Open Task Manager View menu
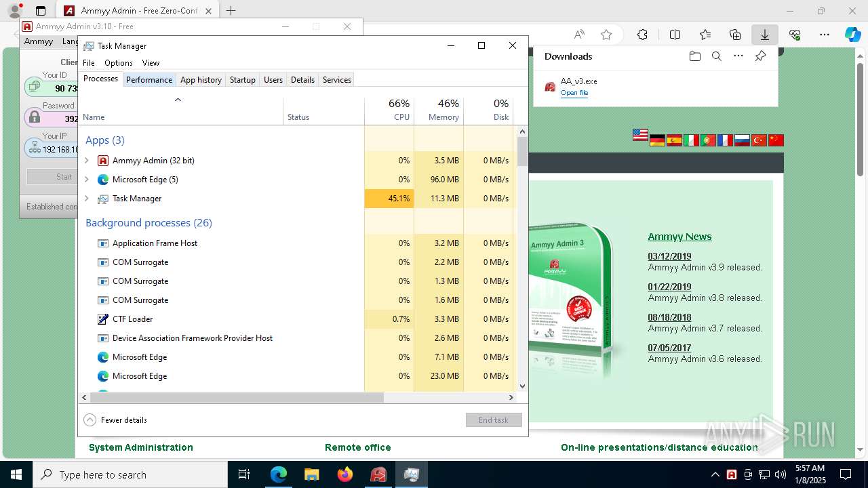Image resolution: width=868 pixels, height=488 pixels. pyautogui.click(x=151, y=62)
